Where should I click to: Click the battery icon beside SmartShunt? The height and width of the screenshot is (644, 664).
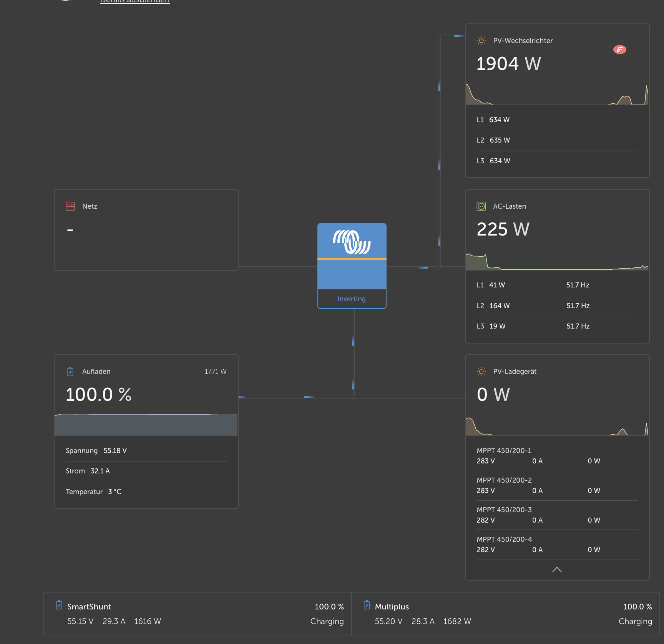pos(59,605)
